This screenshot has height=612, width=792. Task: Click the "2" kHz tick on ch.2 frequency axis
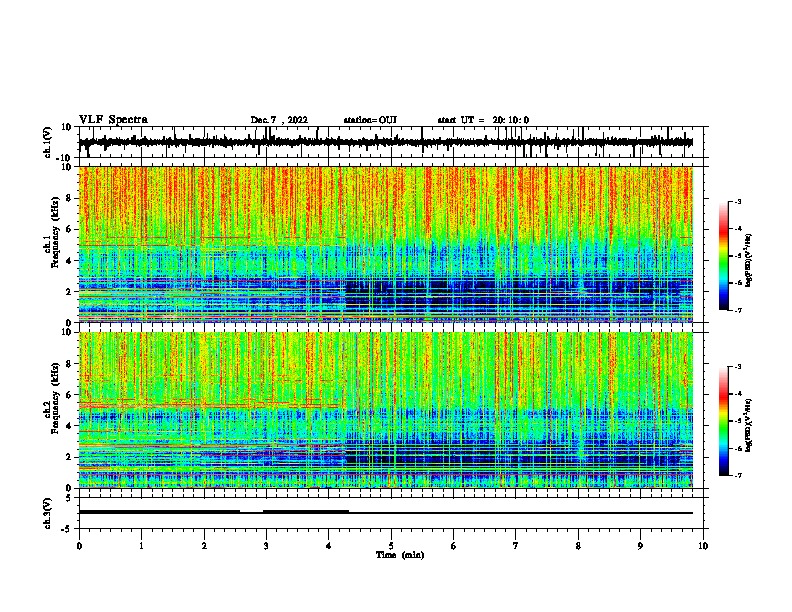pos(69,457)
